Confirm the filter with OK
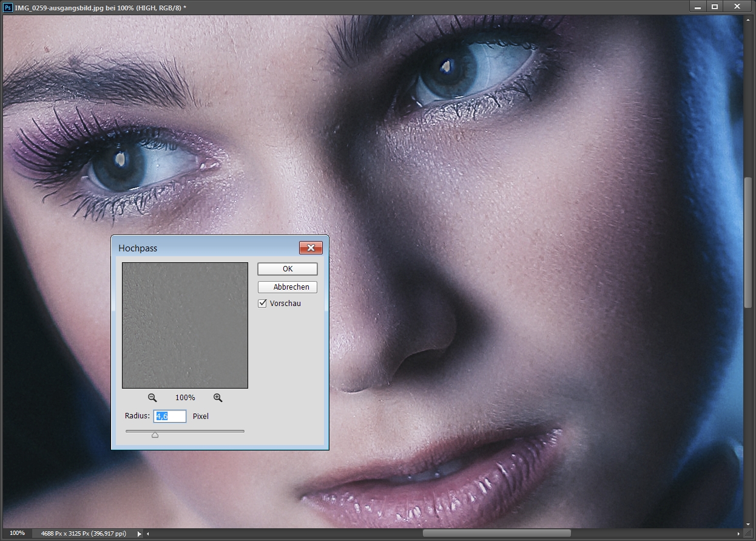Image resolution: width=756 pixels, height=541 pixels. pyautogui.click(x=287, y=269)
